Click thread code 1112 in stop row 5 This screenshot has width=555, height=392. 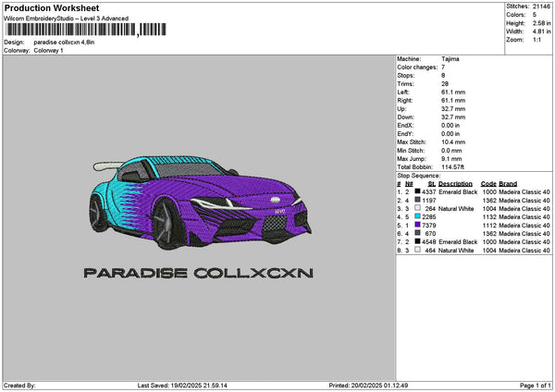tap(489, 226)
